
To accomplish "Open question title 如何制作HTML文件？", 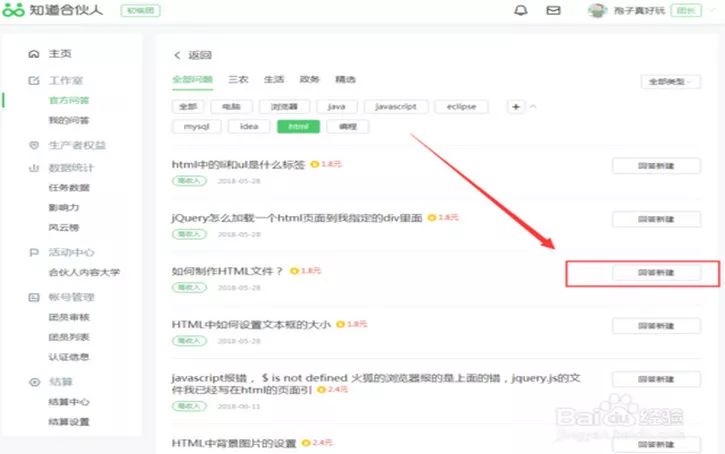I will pyautogui.click(x=227, y=271).
